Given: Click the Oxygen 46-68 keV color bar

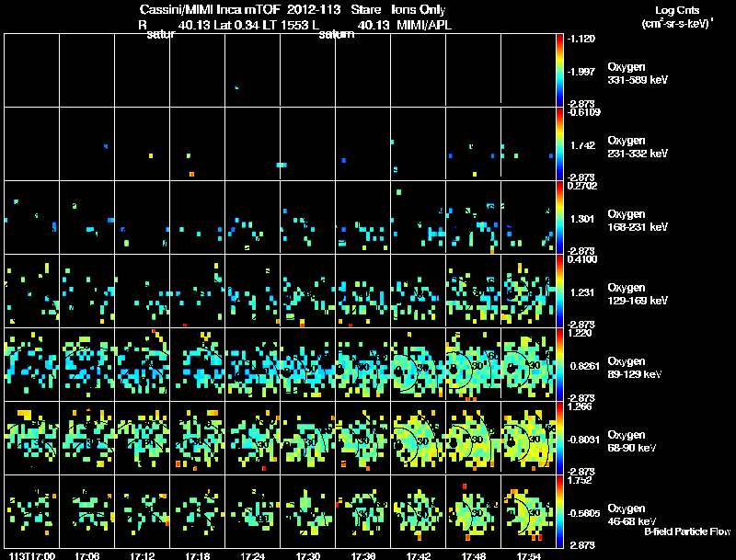Looking at the screenshot, I should tap(559, 511).
